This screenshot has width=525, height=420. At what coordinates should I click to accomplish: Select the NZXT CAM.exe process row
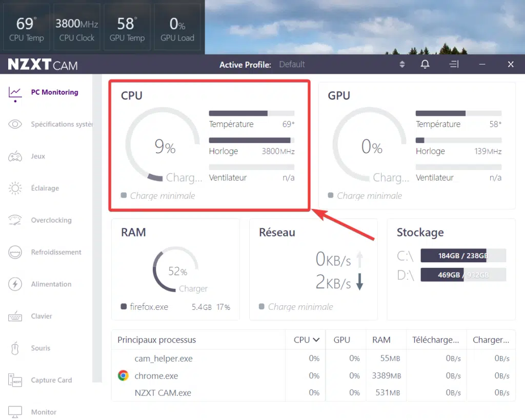(313, 392)
